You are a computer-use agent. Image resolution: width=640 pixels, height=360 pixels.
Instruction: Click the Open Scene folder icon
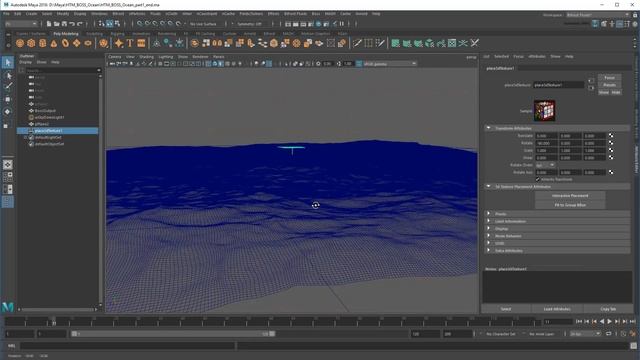[x=56, y=24]
